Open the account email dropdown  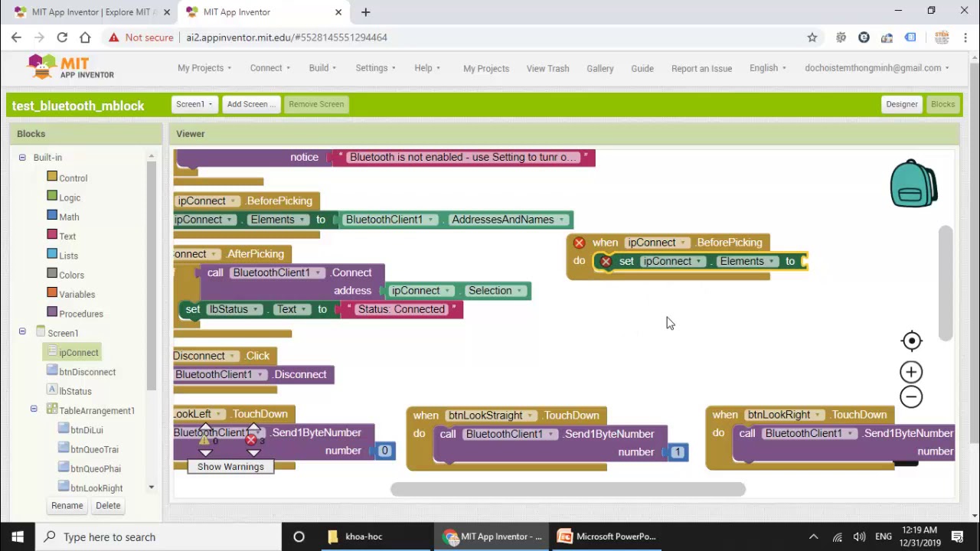(877, 68)
